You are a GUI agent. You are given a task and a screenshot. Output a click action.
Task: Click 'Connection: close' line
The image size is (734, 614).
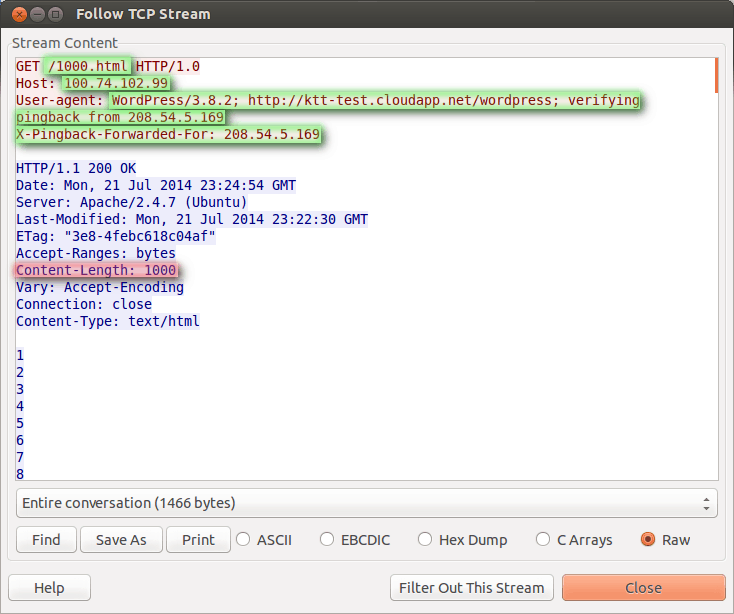[x=84, y=304]
